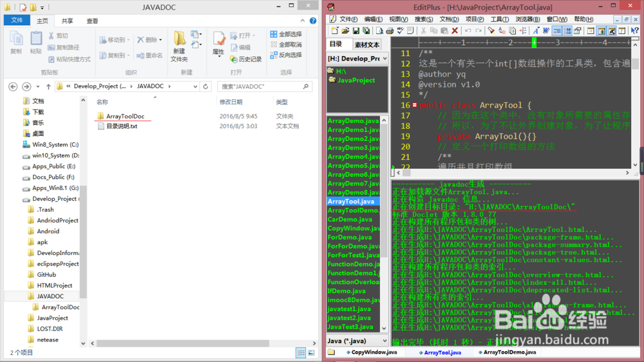Go up one folder level in Explorer
This screenshot has width=644, height=362.
click(48, 87)
